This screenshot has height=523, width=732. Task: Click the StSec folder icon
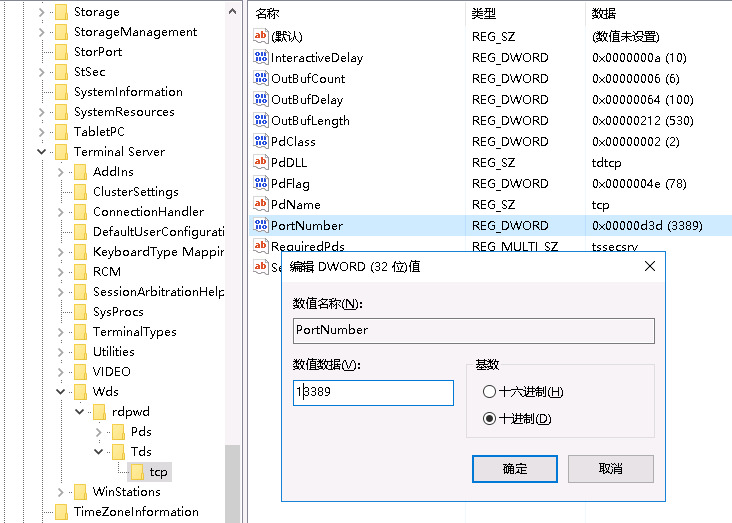coord(62,72)
